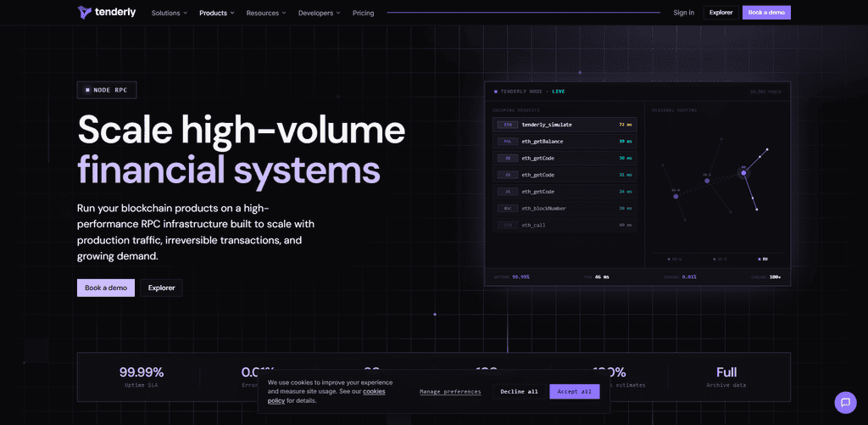
Task: Select the US-W node on routing map
Action: 676,196
